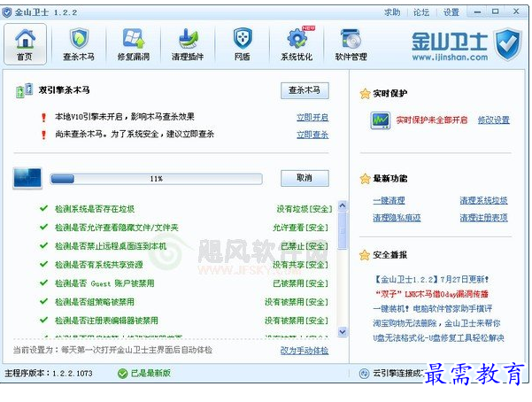Click star icon beside 实时保护
This screenshot has width=532, height=402.
pyautogui.click(x=365, y=93)
